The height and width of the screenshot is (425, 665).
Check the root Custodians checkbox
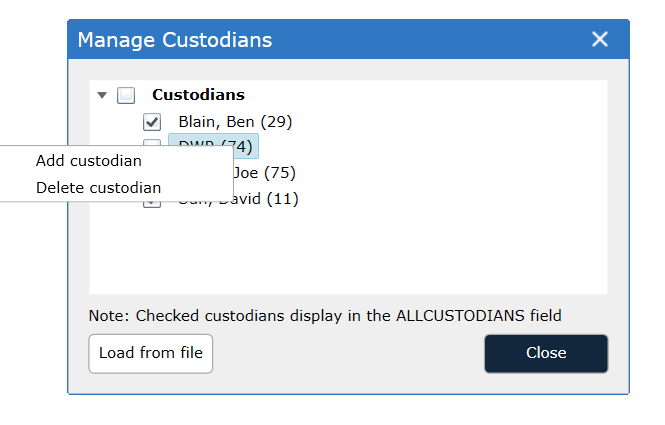pyautogui.click(x=126, y=95)
